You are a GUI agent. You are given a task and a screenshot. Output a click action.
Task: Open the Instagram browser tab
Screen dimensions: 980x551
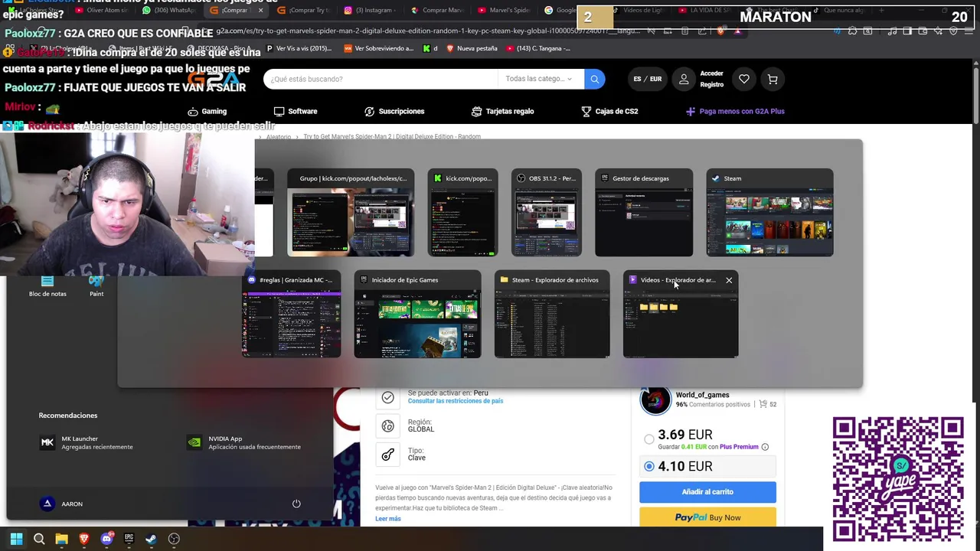point(372,10)
